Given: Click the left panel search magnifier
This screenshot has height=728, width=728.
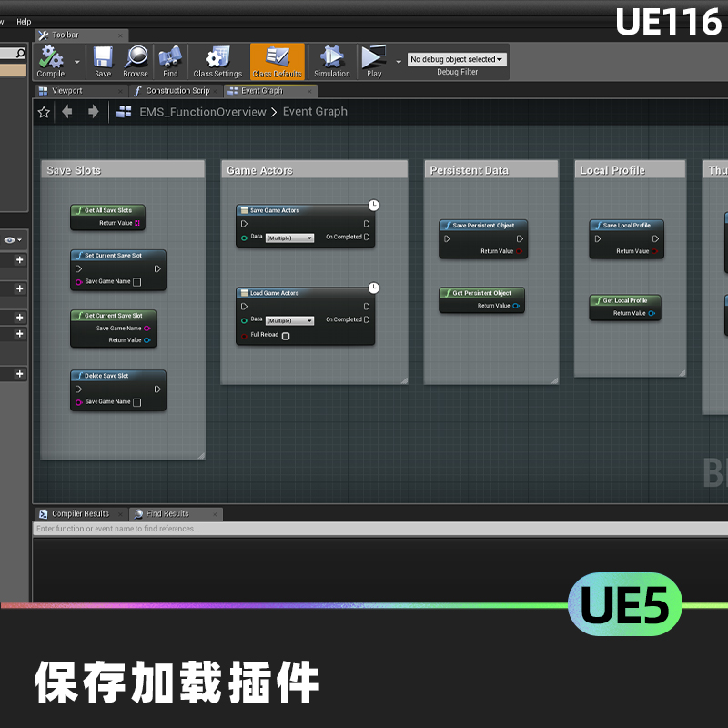Looking at the screenshot, I should click(x=20, y=54).
